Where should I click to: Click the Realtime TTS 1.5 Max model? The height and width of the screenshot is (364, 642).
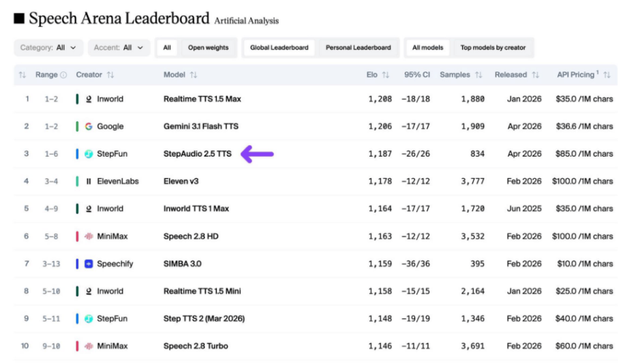pyautogui.click(x=202, y=99)
